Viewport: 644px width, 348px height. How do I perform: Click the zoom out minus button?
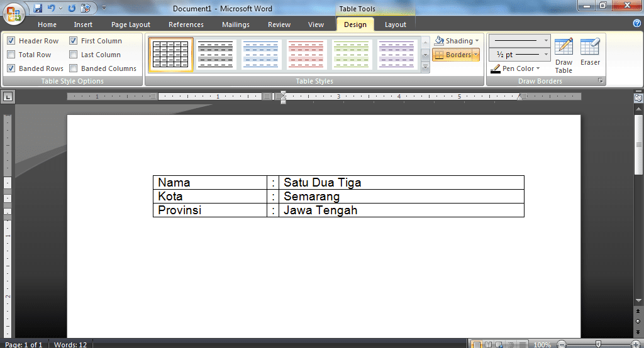click(562, 344)
